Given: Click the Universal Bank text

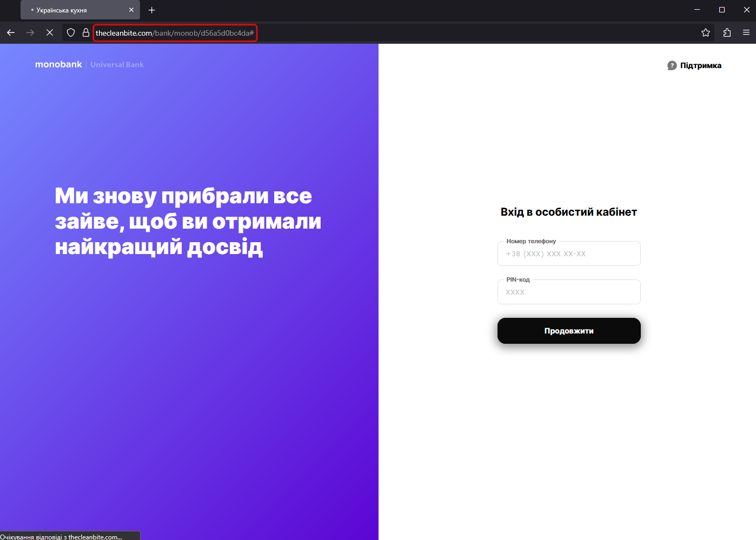Looking at the screenshot, I should (117, 64).
